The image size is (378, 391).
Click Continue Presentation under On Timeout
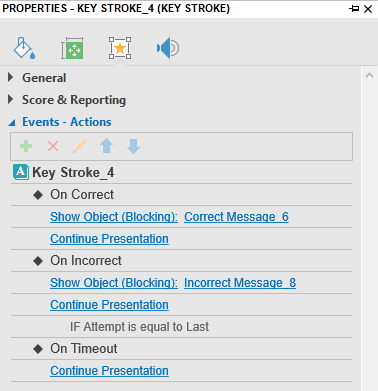pyautogui.click(x=109, y=371)
